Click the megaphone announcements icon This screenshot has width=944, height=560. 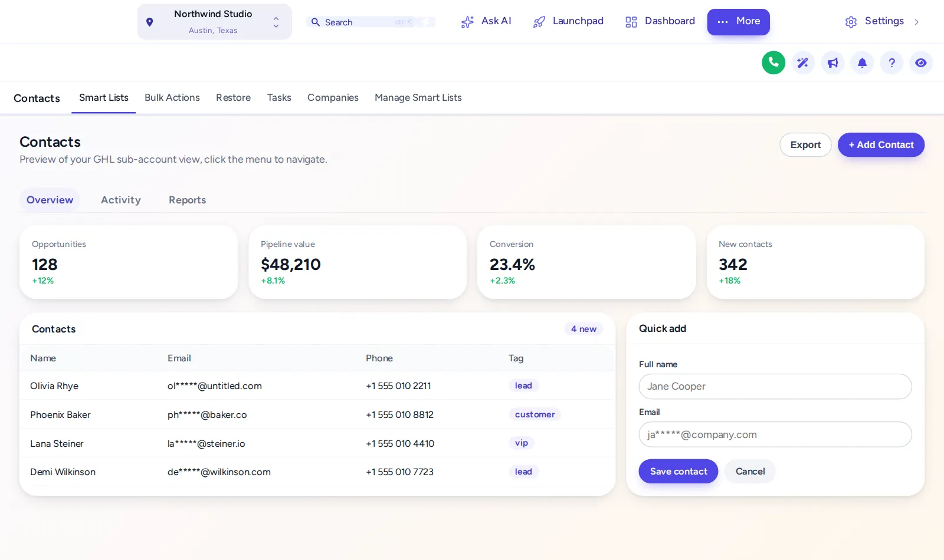[x=832, y=62]
